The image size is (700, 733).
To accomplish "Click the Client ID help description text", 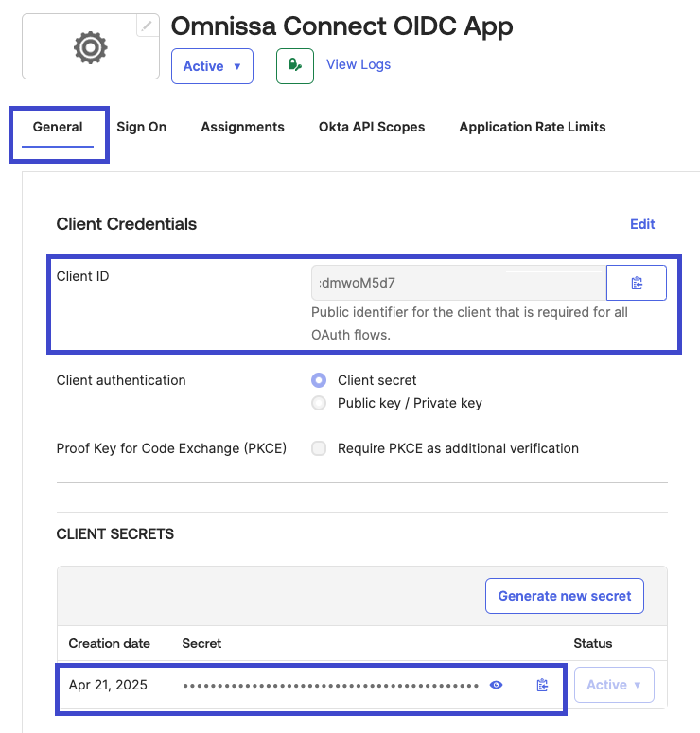I will tap(469, 323).
